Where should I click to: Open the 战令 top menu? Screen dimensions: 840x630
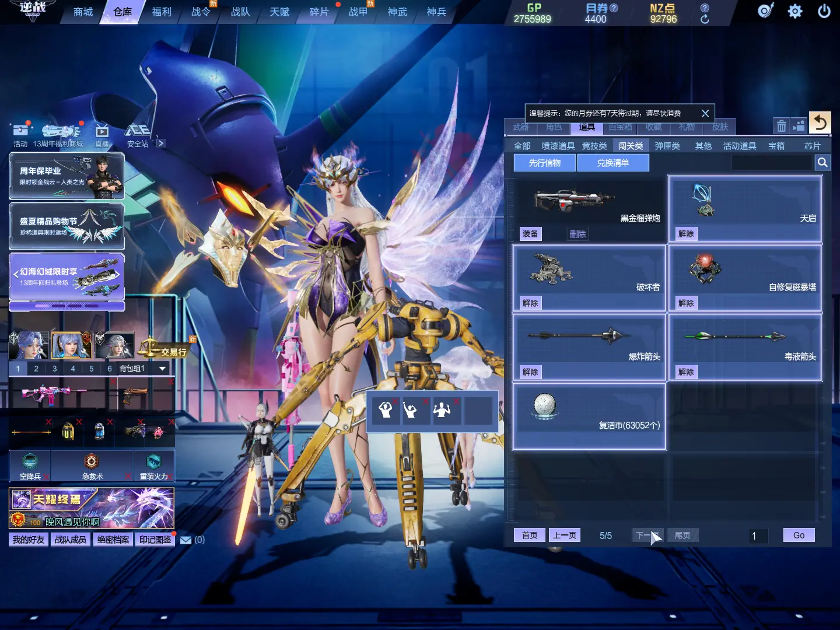(201, 12)
